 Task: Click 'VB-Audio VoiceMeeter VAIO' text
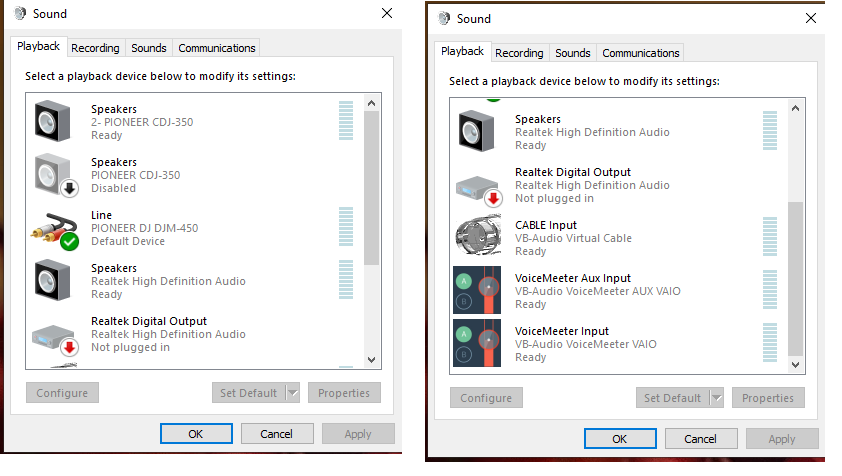[585, 344]
